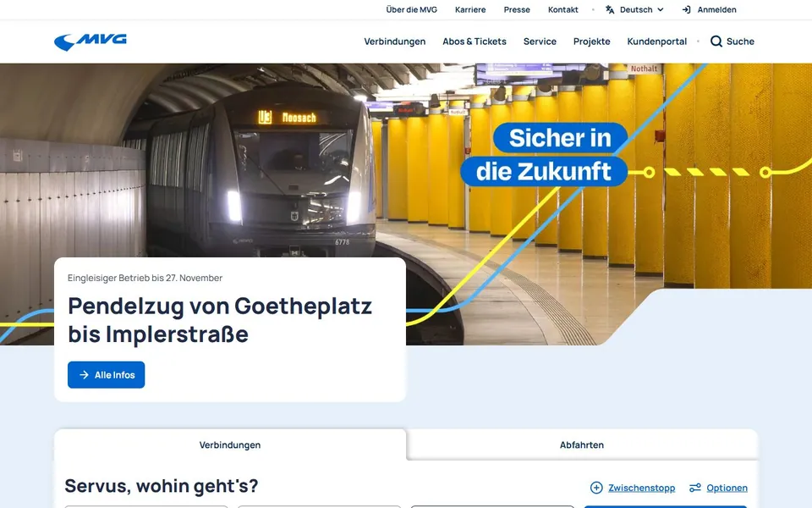The height and width of the screenshot is (508, 812).
Task: Open the Über die MVG link
Action: [x=412, y=10]
